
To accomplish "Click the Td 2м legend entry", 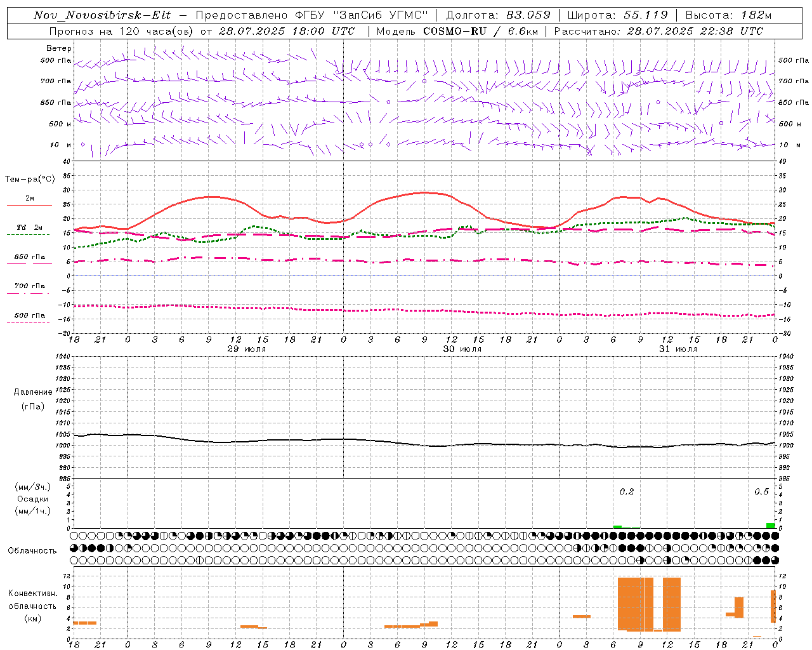I will [30, 227].
